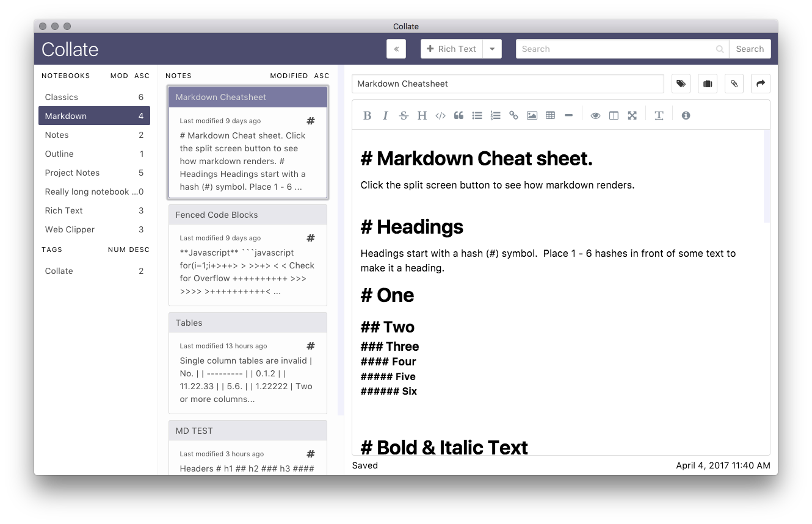The height and width of the screenshot is (524, 812).
Task: Click the text-width T icon in toolbar
Action: click(x=659, y=115)
